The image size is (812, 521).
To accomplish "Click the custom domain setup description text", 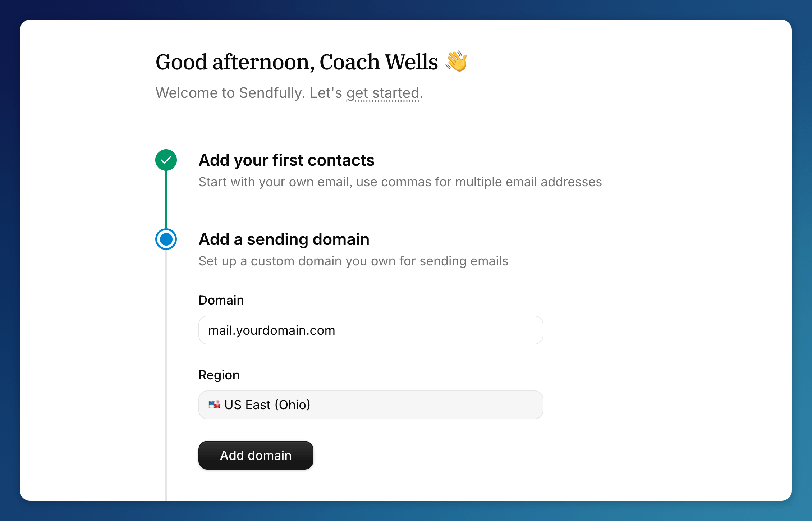I will pos(353,261).
